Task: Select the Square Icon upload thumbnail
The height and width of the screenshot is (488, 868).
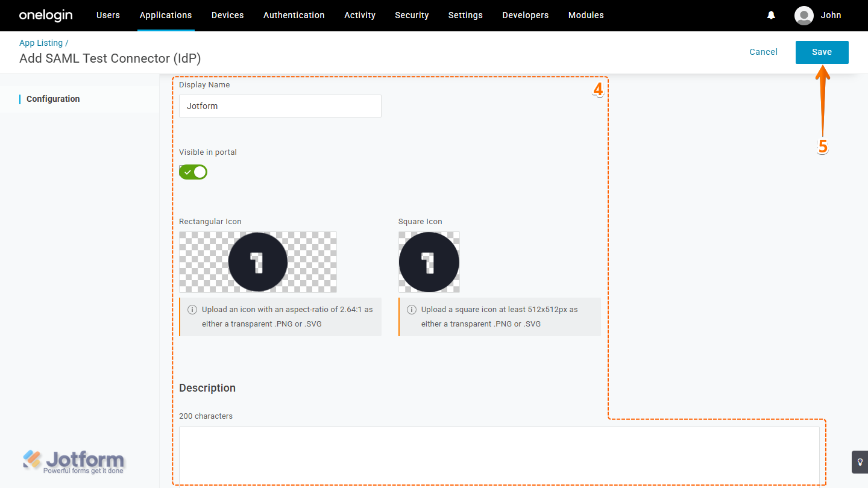Action: click(429, 262)
